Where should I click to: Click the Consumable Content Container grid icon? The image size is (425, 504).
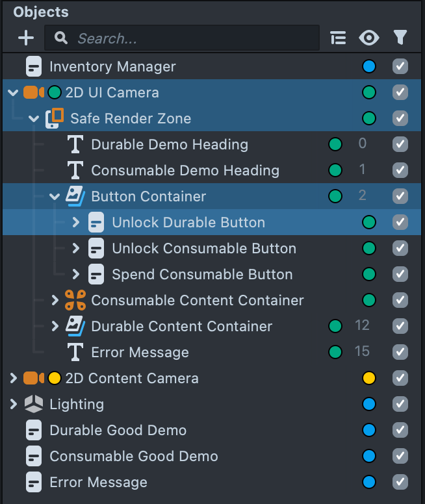75,300
